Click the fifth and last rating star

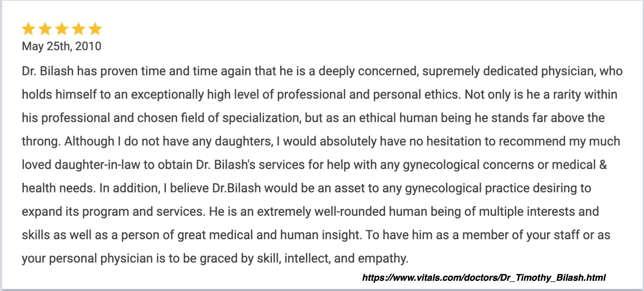click(x=95, y=28)
